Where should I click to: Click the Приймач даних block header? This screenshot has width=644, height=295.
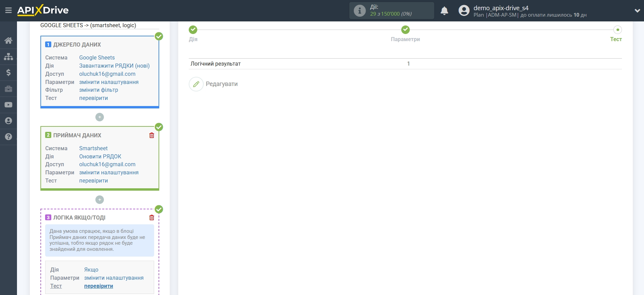(x=77, y=135)
